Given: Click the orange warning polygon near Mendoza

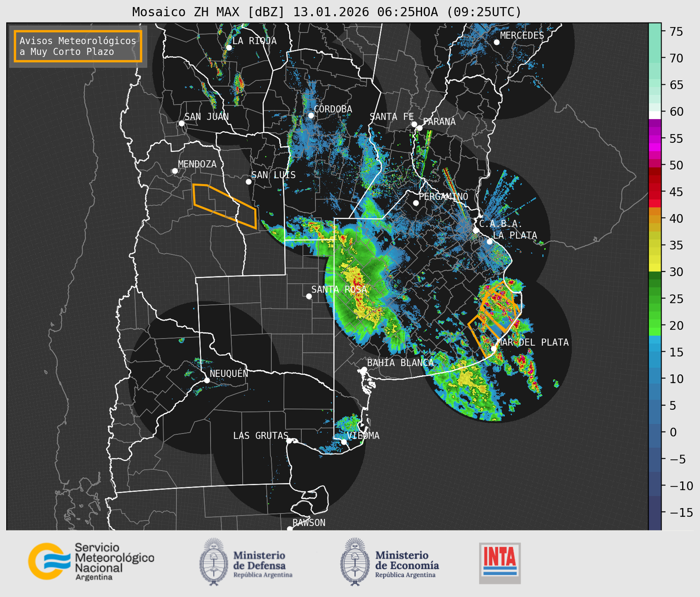Looking at the screenshot, I should pyautogui.click(x=225, y=206).
